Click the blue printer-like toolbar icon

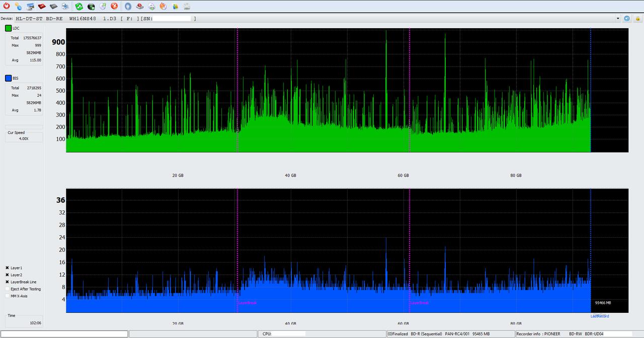[65, 6]
